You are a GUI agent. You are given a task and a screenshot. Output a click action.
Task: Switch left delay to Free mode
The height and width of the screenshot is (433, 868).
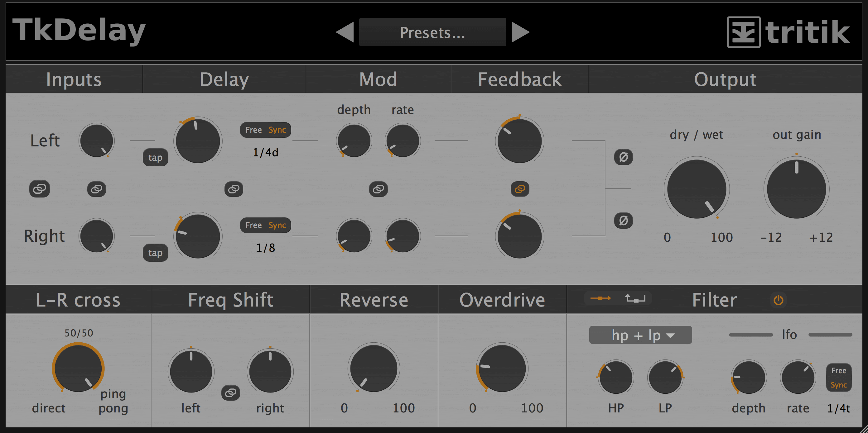point(253,130)
